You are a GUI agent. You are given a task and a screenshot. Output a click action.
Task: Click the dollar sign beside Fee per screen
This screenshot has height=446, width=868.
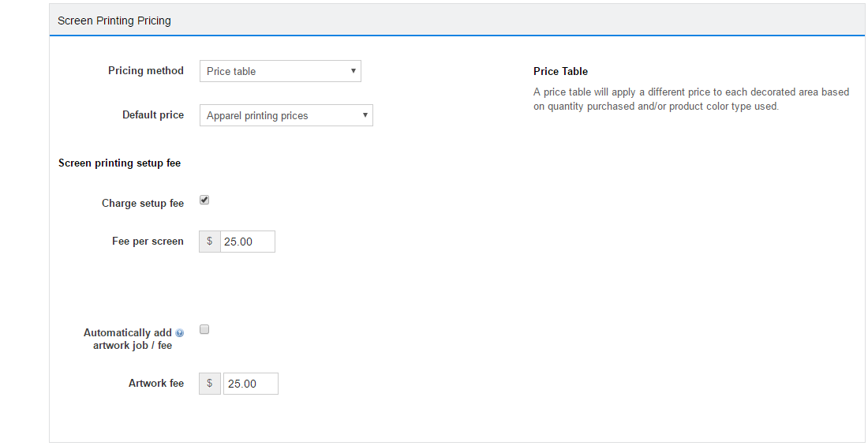coord(209,242)
